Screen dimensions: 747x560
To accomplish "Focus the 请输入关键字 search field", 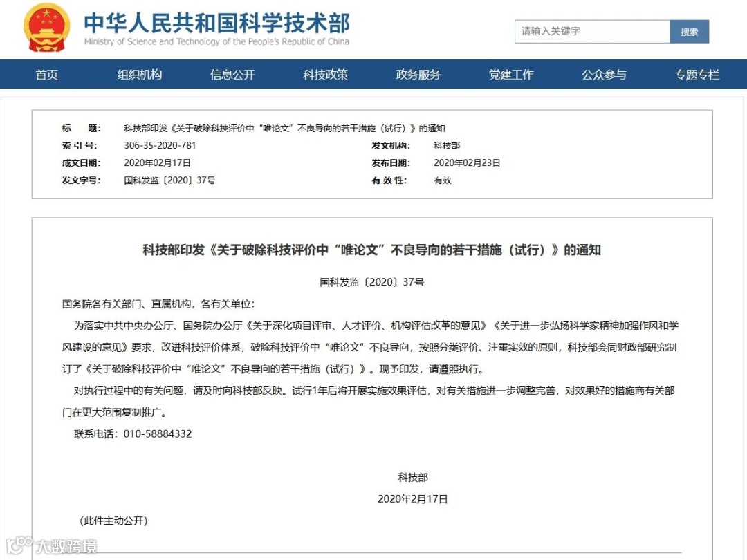I will (592, 31).
